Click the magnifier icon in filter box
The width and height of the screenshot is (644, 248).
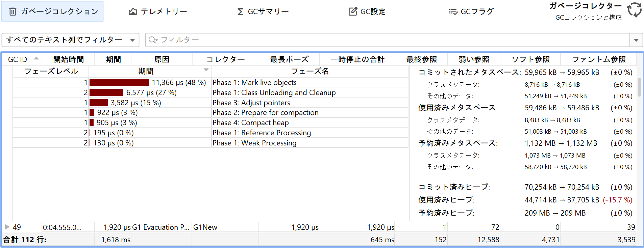click(x=153, y=40)
